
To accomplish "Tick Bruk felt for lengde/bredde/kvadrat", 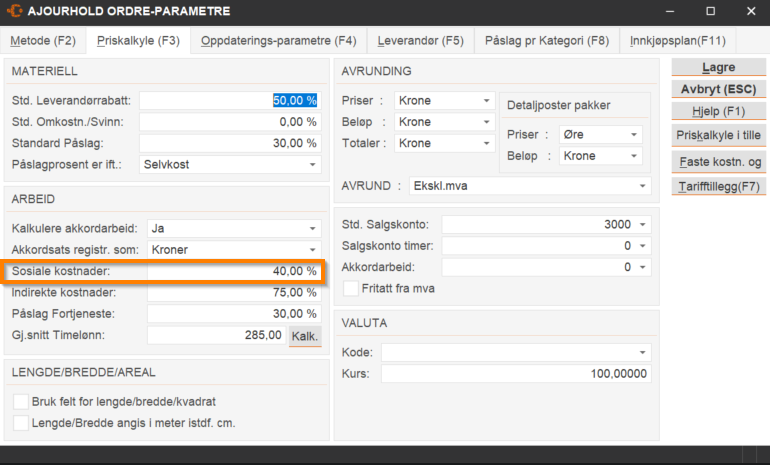I will click(x=22, y=402).
